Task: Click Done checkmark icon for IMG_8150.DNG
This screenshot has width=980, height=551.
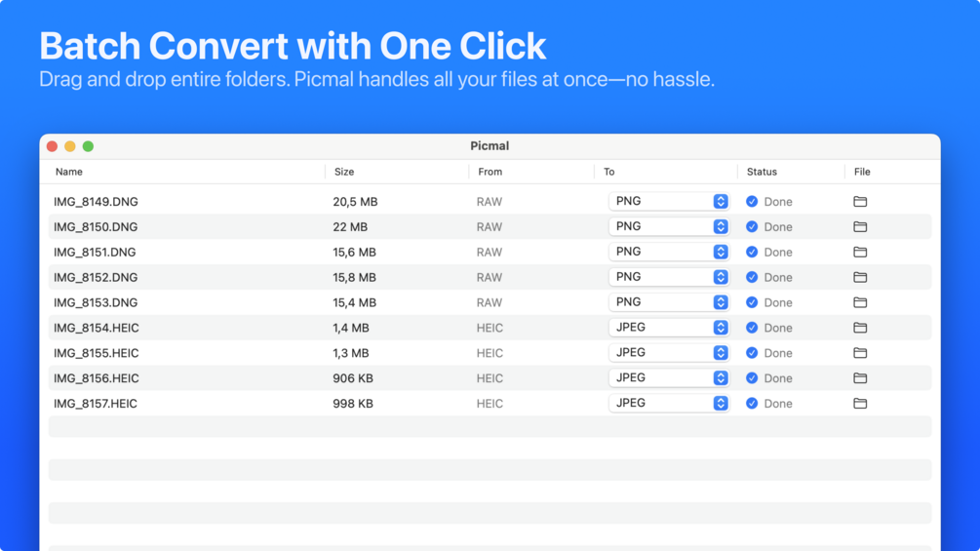Action: [x=752, y=227]
